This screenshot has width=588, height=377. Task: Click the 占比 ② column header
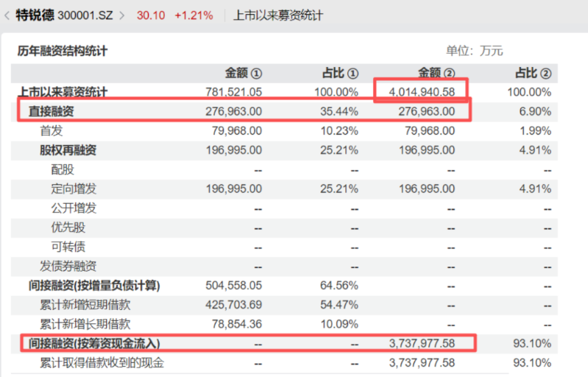click(534, 73)
